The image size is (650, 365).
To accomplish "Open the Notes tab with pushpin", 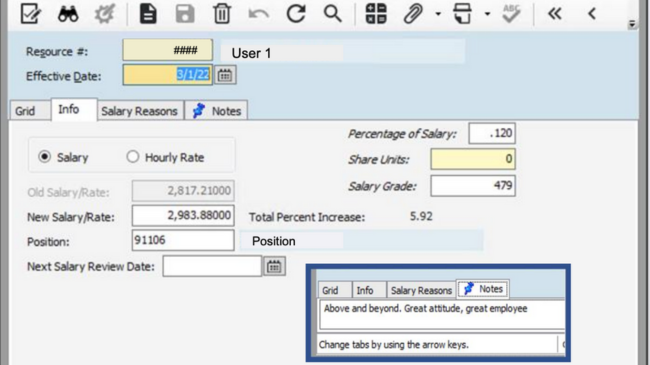I will [x=216, y=111].
